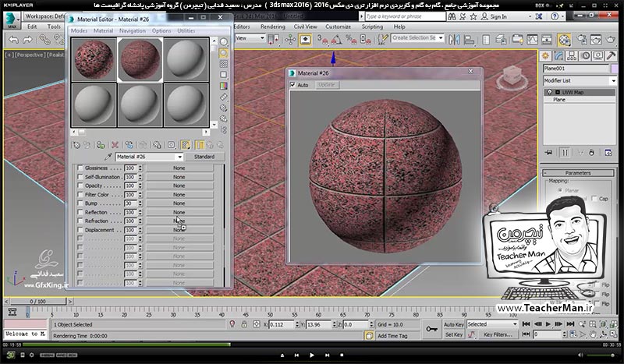Image resolution: width=624 pixels, height=364 pixels.
Task: Click the video player volume slider
Action: click(x=600, y=355)
